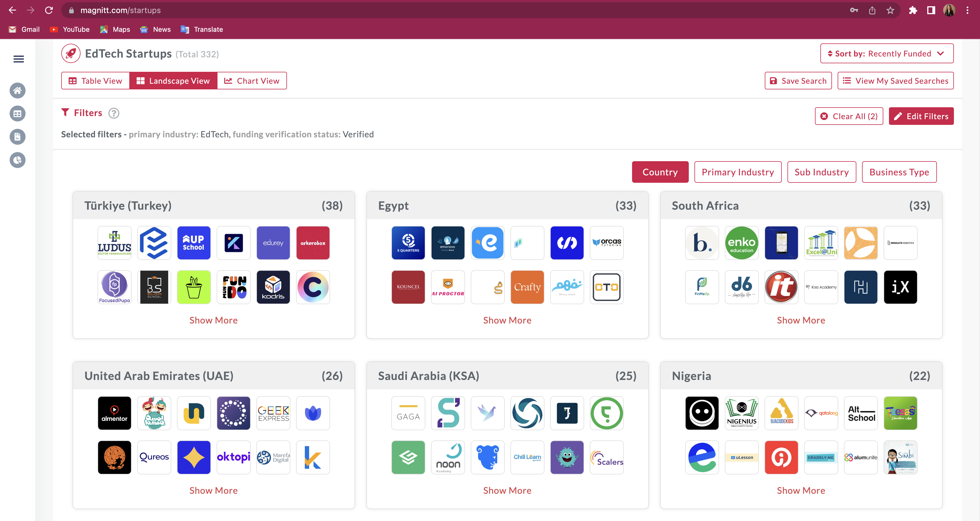The width and height of the screenshot is (980, 521).
Task: Show More startups for Türkiye
Action: [214, 320]
